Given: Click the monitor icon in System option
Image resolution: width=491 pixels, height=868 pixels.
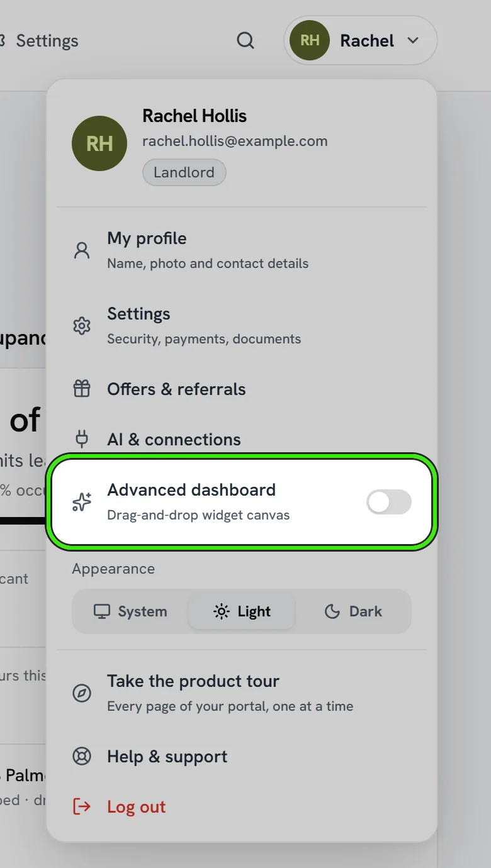Looking at the screenshot, I should point(101,611).
